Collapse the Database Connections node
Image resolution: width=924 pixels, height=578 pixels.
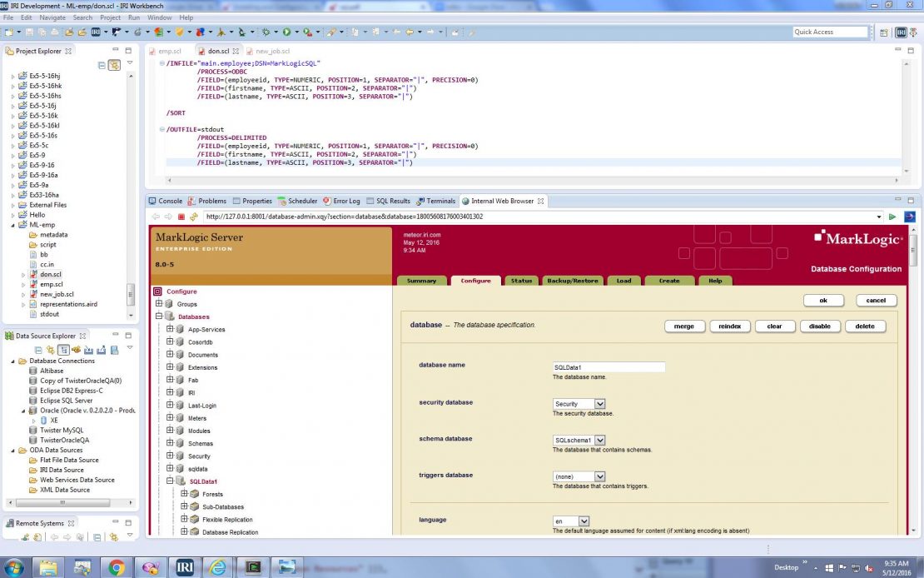click(13, 361)
